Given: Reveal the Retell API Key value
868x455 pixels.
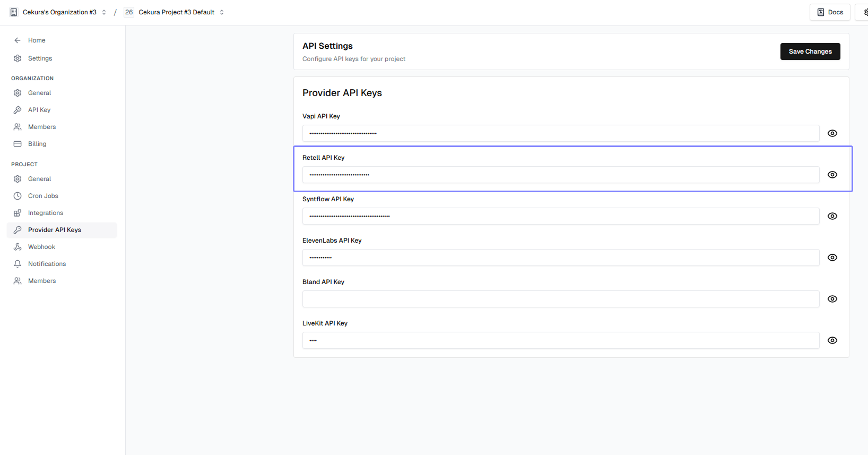Looking at the screenshot, I should (832, 175).
